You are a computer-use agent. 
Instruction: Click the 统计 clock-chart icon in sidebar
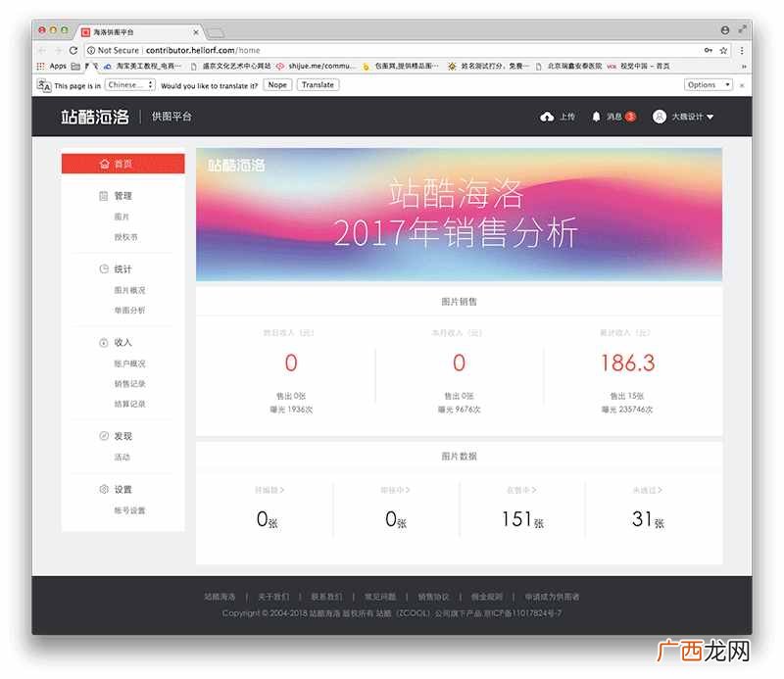104,269
